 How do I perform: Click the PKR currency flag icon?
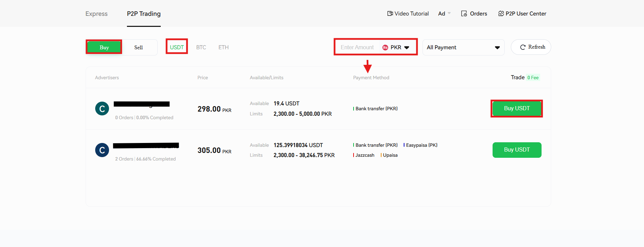pyautogui.click(x=385, y=48)
